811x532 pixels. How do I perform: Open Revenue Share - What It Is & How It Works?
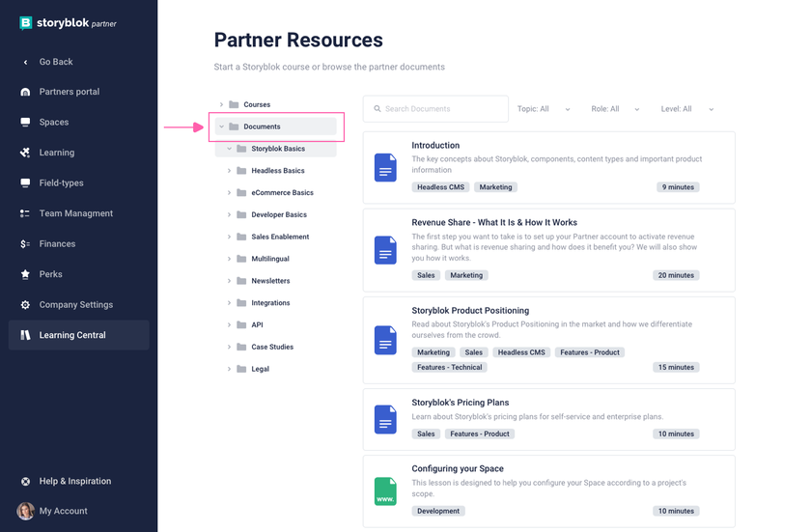coord(494,223)
